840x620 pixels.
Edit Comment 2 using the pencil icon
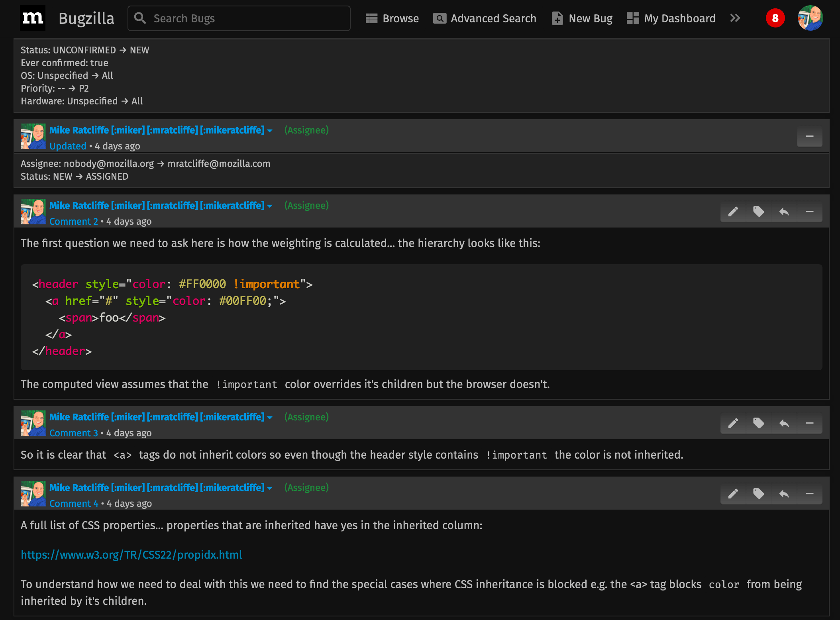point(732,212)
